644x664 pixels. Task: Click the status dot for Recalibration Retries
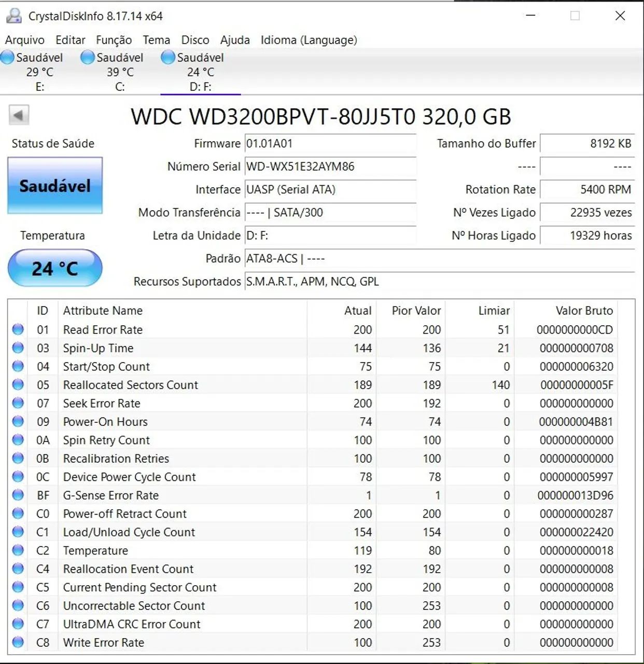tap(18, 458)
